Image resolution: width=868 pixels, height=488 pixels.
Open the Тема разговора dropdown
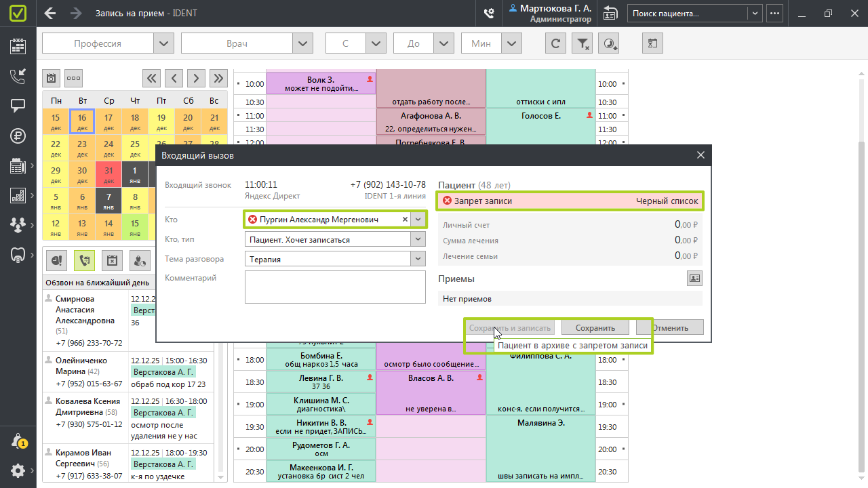(x=418, y=259)
